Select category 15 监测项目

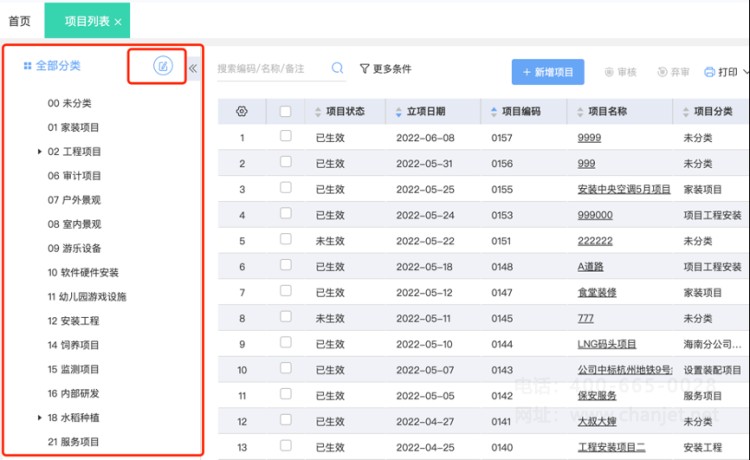[73, 369]
